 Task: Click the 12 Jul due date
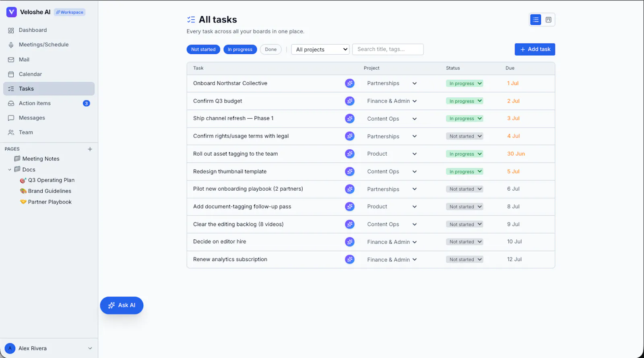coord(514,259)
